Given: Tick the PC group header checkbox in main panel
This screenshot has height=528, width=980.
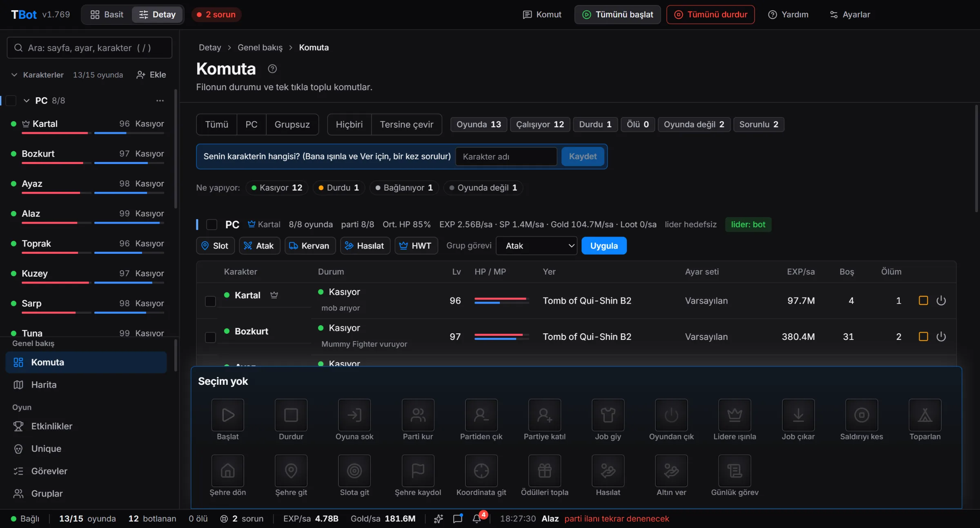Looking at the screenshot, I should (x=212, y=224).
